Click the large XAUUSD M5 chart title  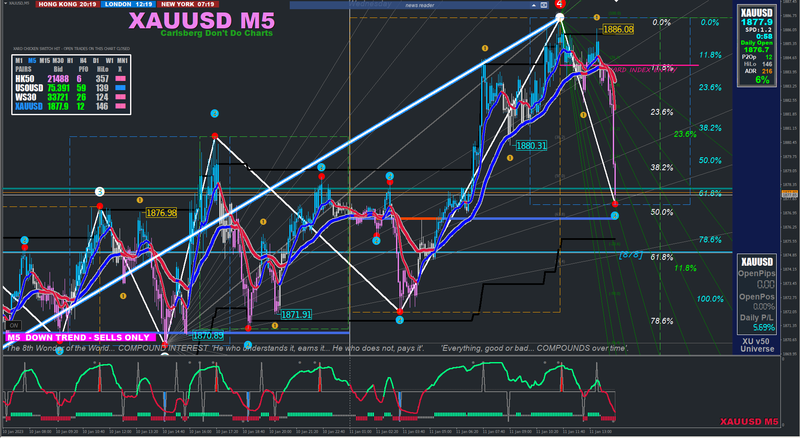click(202, 20)
